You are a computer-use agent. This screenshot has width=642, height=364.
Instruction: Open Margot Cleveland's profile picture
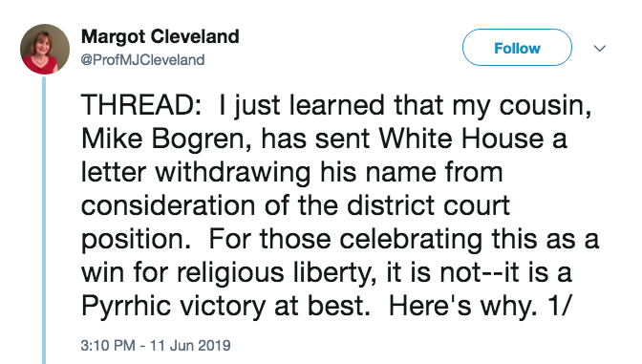point(45,49)
